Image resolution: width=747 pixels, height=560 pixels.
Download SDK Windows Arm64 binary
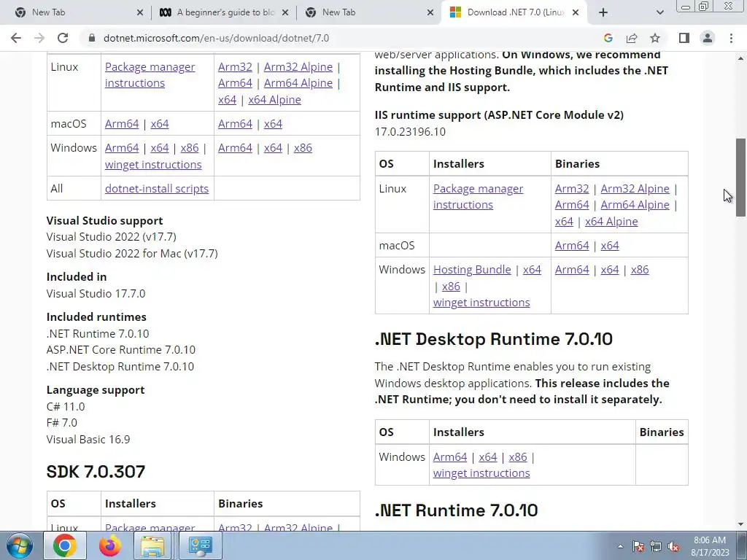pyautogui.click(x=235, y=147)
